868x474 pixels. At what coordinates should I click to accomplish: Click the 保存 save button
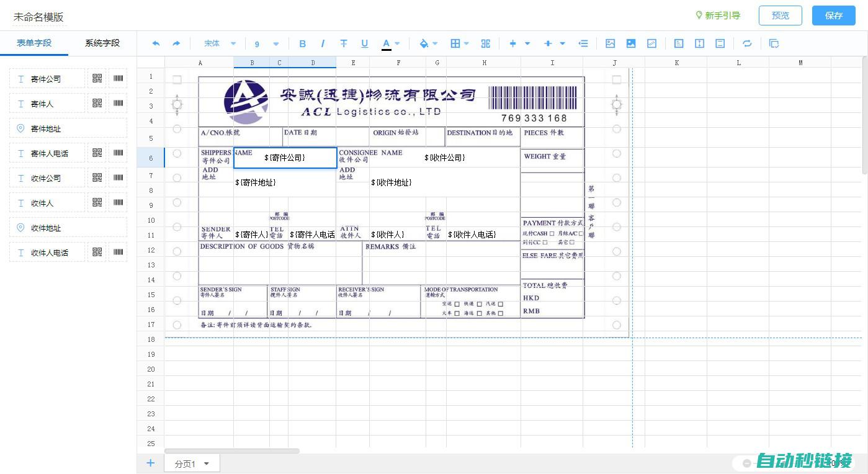pyautogui.click(x=834, y=16)
